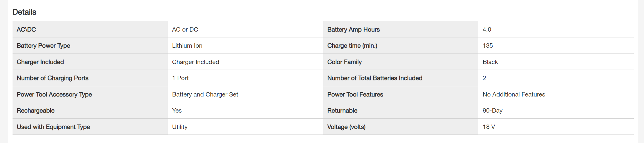
Task: Click the Rechargeable row label
Action: 36,111
